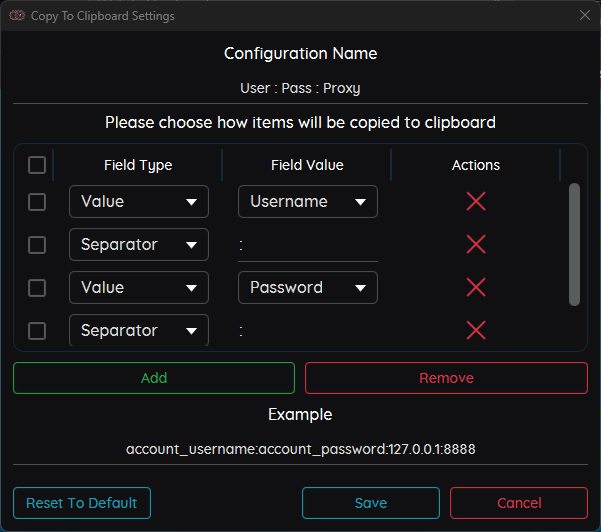Click the first separator text input field
Viewport: 601px width, 532px height.
click(x=307, y=245)
